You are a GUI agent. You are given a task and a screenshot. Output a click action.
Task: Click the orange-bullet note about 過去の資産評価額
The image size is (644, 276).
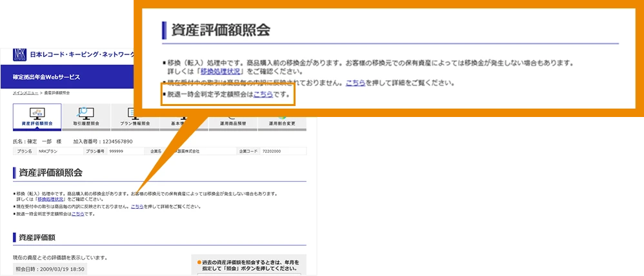(x=248, y=265)
